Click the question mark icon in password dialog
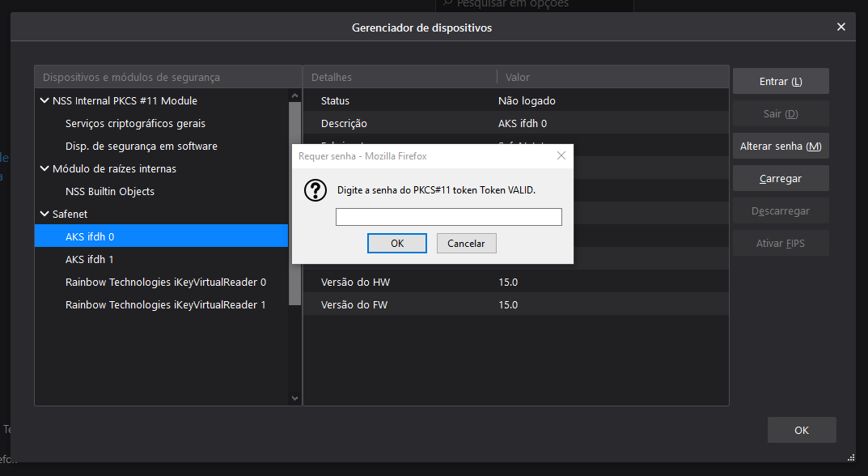Viewport: 868px width, 476px height. tap(315, 190)
